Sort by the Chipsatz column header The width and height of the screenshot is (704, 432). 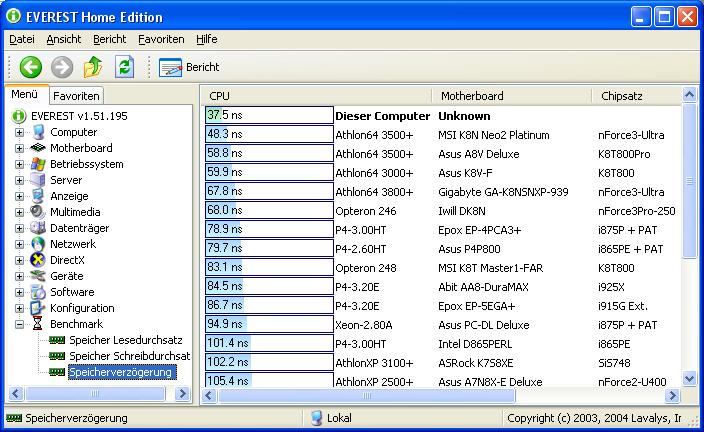pyautogui.click(x=636, y=96)
